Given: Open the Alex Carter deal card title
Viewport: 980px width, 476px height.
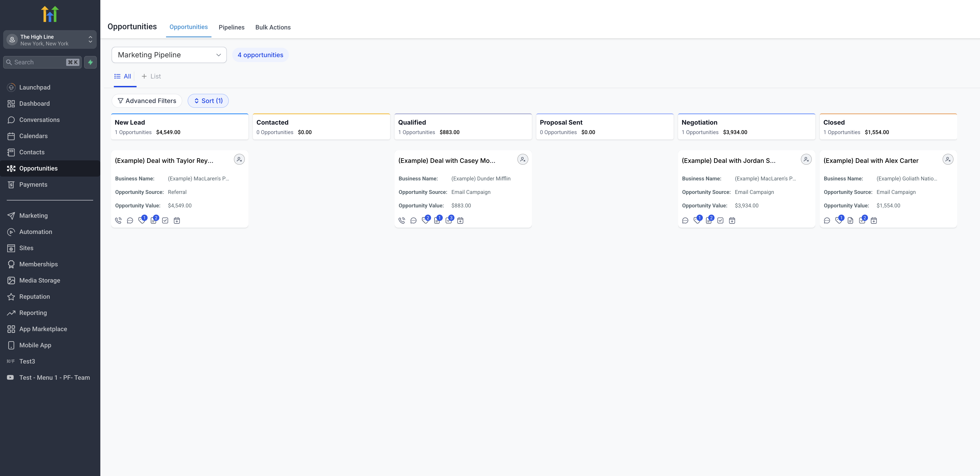Looking at the screenshot, I should click(870, 161).
